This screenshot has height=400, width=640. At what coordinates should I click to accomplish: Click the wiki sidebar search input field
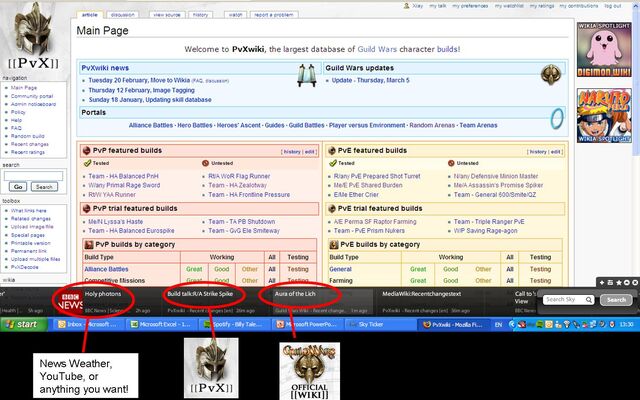tap(33, 176)
